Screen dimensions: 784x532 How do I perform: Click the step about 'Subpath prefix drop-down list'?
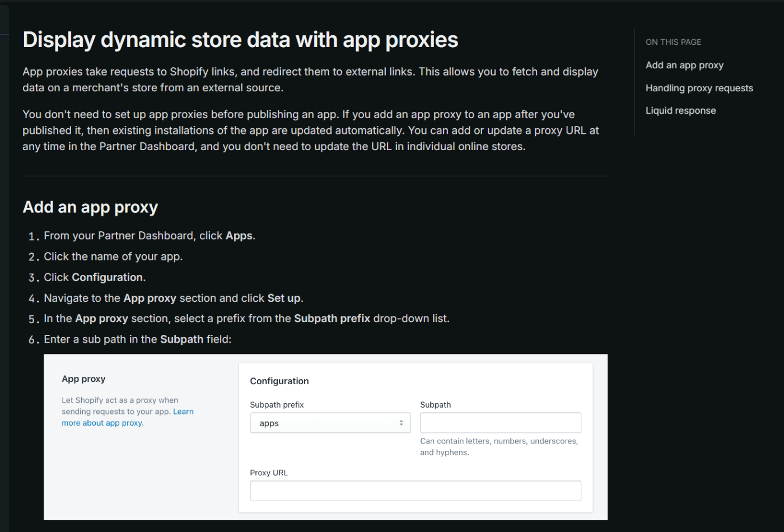coord(246,319)
